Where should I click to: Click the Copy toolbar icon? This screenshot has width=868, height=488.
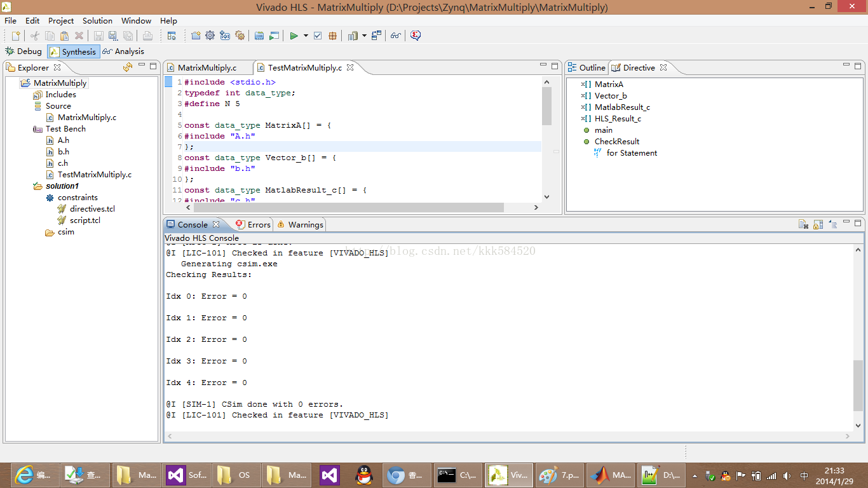(x=50, y=36)
